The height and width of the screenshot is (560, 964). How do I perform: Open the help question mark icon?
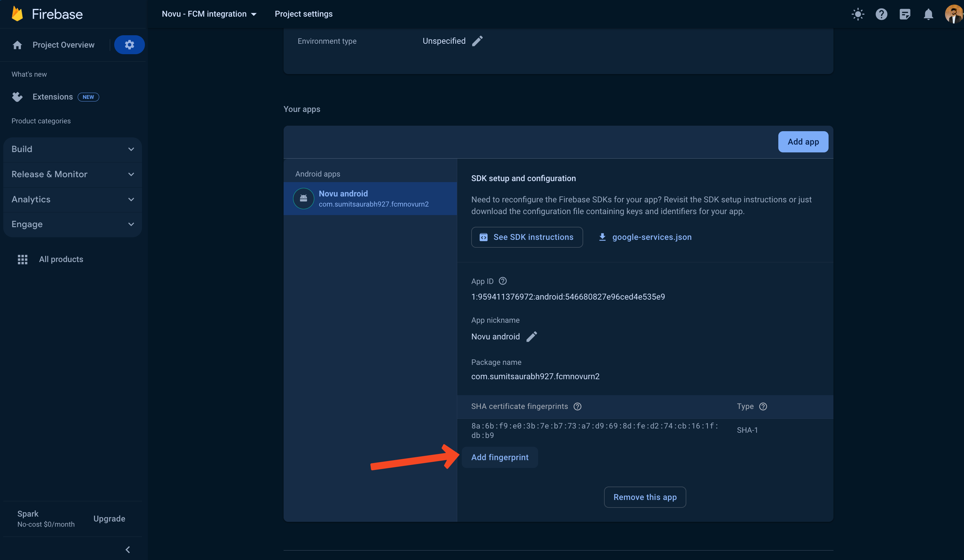881,14
